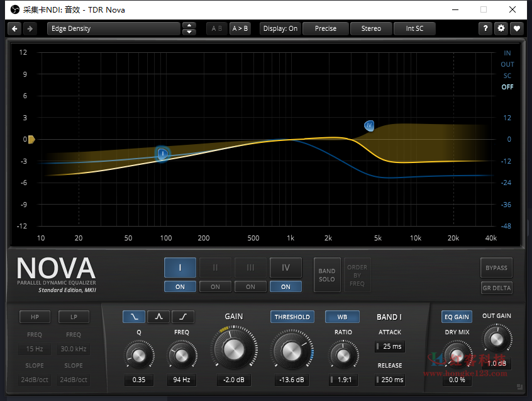Viewport: 532px width, 401px height.
Task: Click the OUT GAIN knob
Action: pyautogui.click(x=496, y=339)
